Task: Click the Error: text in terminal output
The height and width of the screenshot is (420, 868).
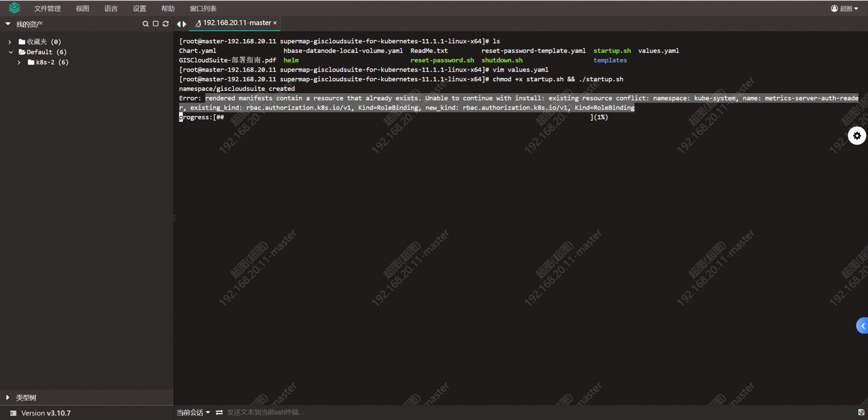Action: pyautogui.click(x=190, y=98)
